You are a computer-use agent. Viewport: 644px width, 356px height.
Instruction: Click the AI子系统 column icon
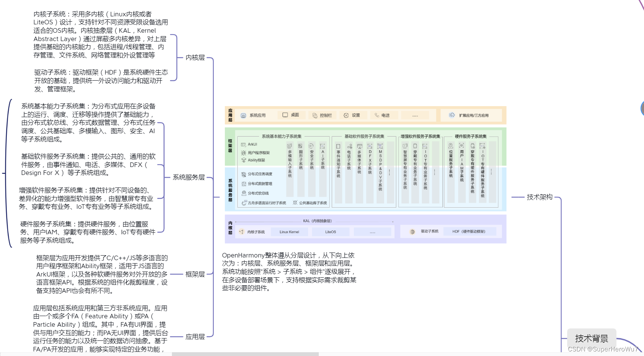(323, 146)
